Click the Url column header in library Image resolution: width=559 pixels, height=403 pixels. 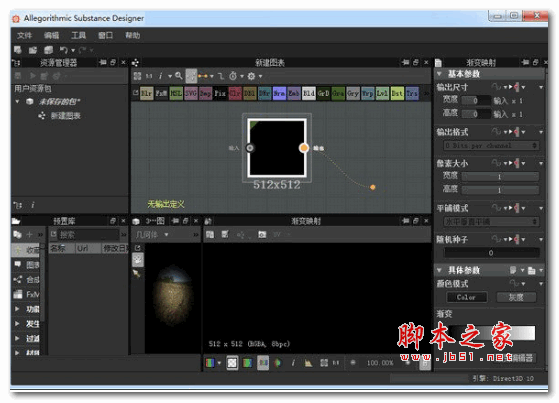(x=88, y=248)
